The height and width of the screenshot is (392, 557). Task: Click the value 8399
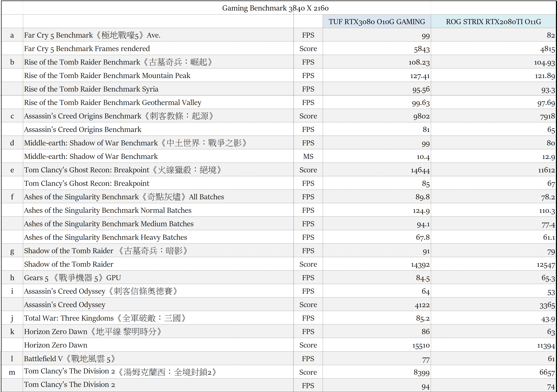pyautogui.click(x=422, y=373)
